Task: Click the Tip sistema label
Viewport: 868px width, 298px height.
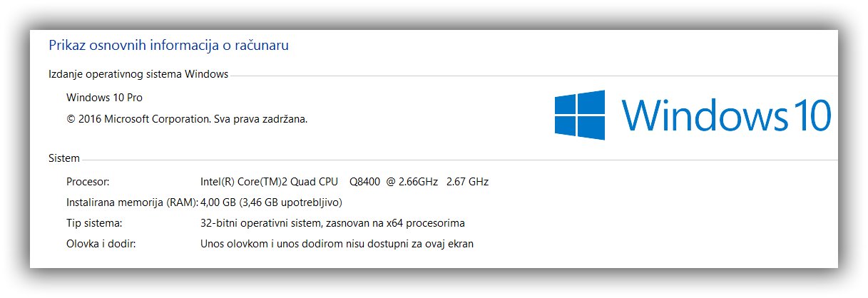Action: (x=94, y=223)
